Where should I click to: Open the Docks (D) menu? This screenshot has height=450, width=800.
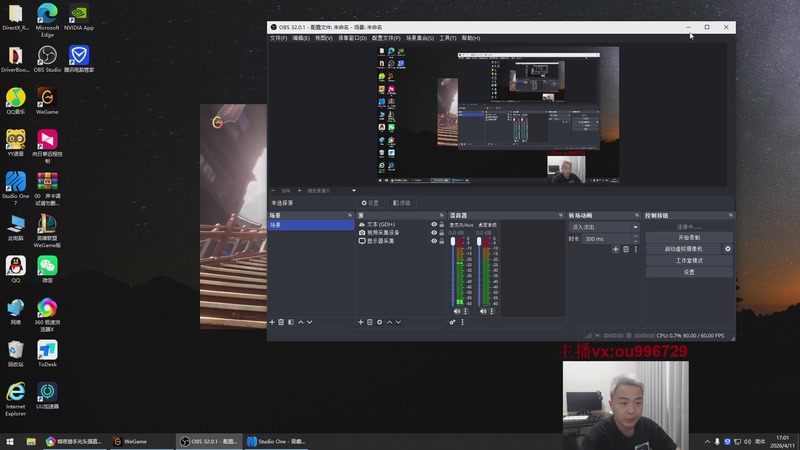tap(353, 38)
